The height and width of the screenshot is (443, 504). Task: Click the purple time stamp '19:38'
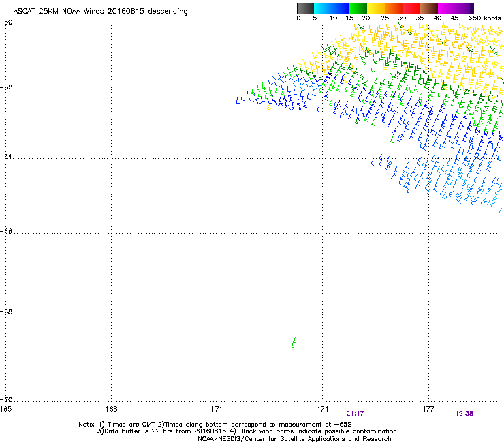click(464, 414)
